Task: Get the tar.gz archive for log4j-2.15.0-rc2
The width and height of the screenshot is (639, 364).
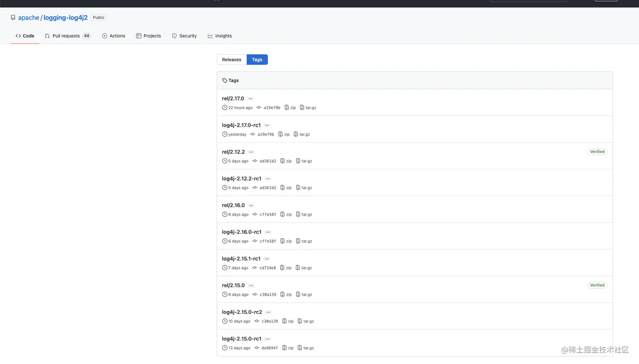Action: (x=306, y=321)
